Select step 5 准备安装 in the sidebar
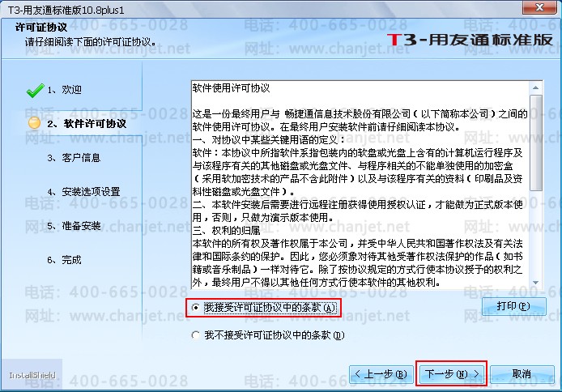Viewport: 562px width, 392px height. click(x=74, y=226)
